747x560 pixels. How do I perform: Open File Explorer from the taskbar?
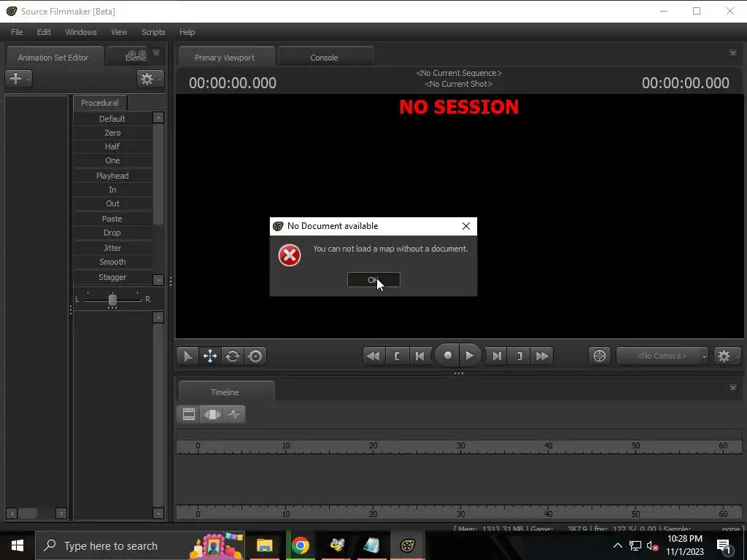264,545
